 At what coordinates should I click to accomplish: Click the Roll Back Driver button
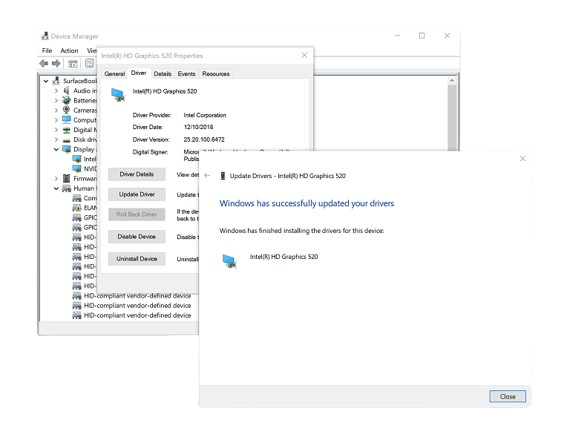[137, 214]
